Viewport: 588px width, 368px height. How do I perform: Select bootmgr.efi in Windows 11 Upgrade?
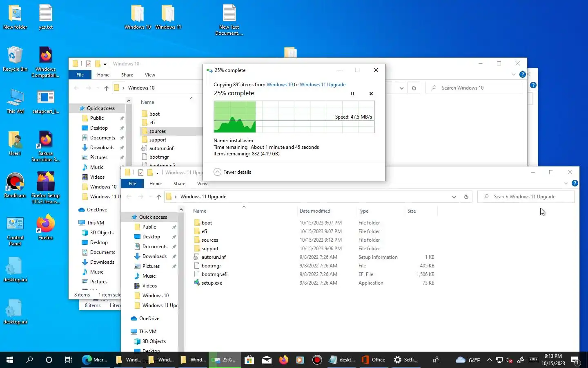coord(214,274)
